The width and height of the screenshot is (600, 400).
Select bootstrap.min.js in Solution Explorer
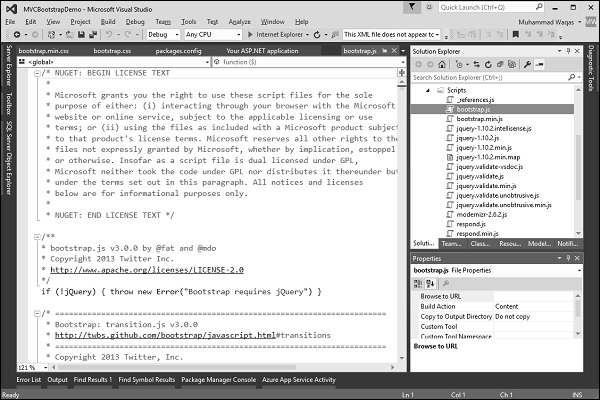[479, 119]
